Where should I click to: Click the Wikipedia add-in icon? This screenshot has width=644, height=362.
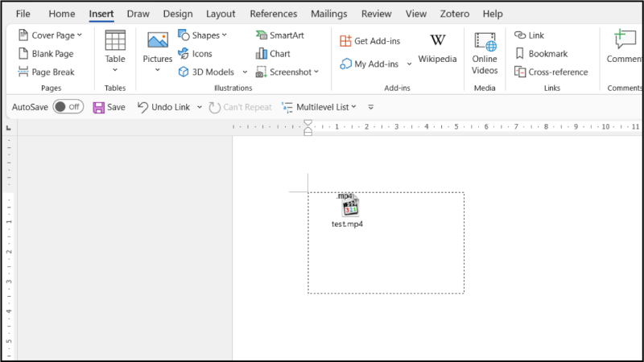(x=437, y=41)
